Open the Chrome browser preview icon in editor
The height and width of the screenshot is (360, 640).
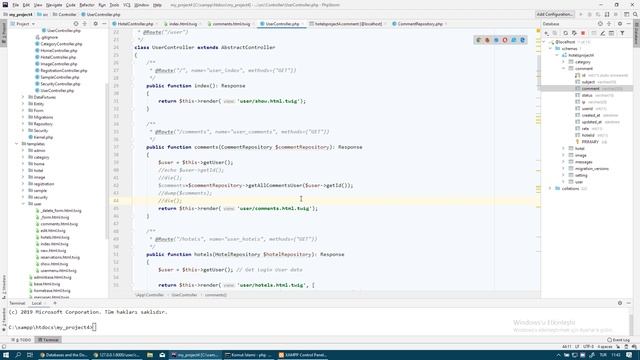478,40
